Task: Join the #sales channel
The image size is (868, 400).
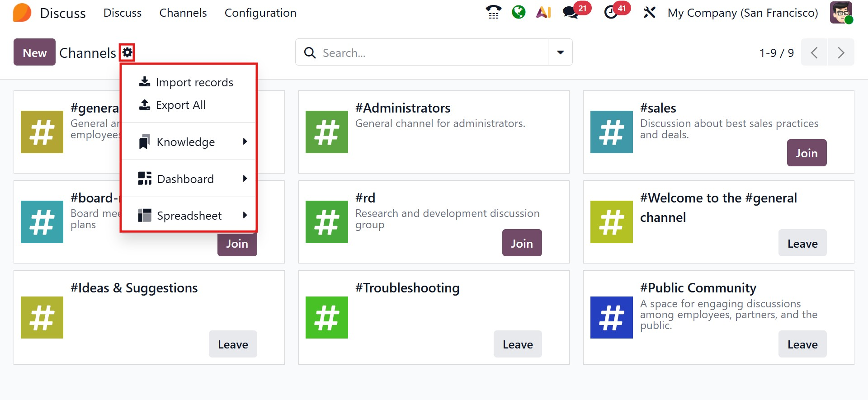Action: (807, 153)
